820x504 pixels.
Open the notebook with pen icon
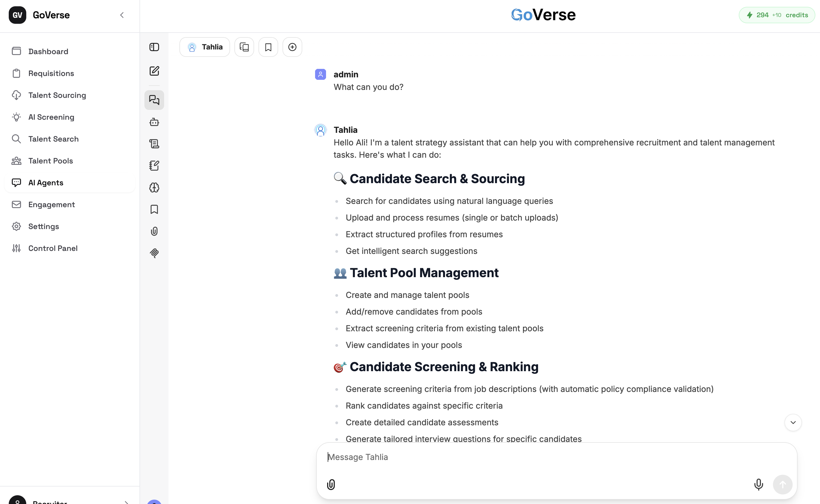[154, 165]
